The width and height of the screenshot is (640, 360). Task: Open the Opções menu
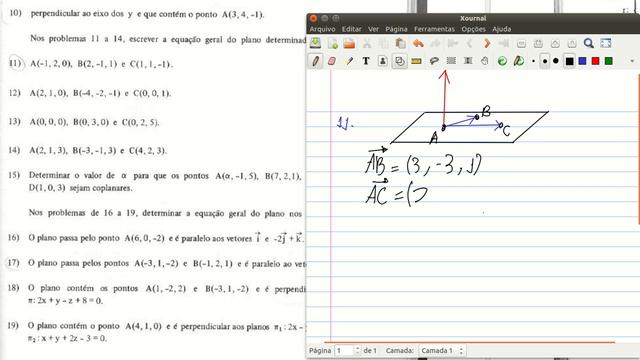tap(473, 29)
